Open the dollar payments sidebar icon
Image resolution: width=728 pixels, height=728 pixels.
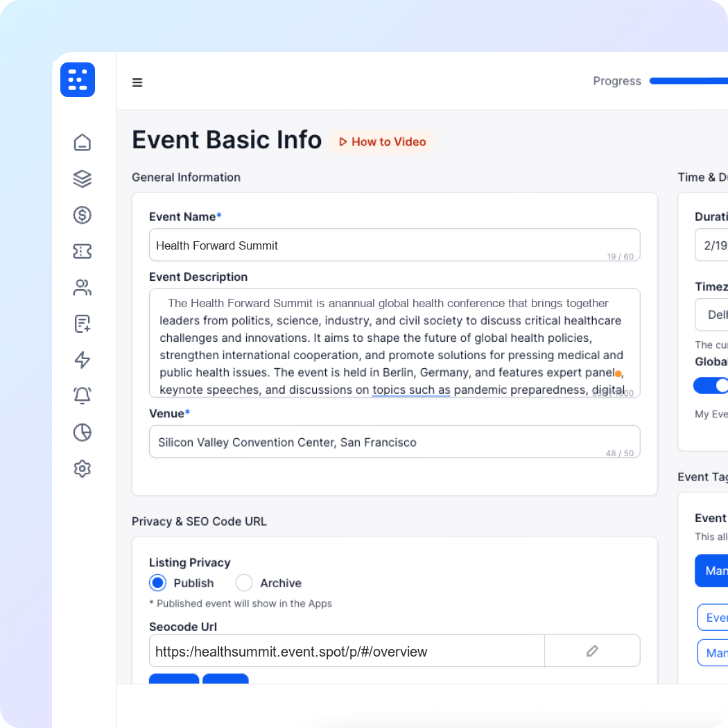83,215
